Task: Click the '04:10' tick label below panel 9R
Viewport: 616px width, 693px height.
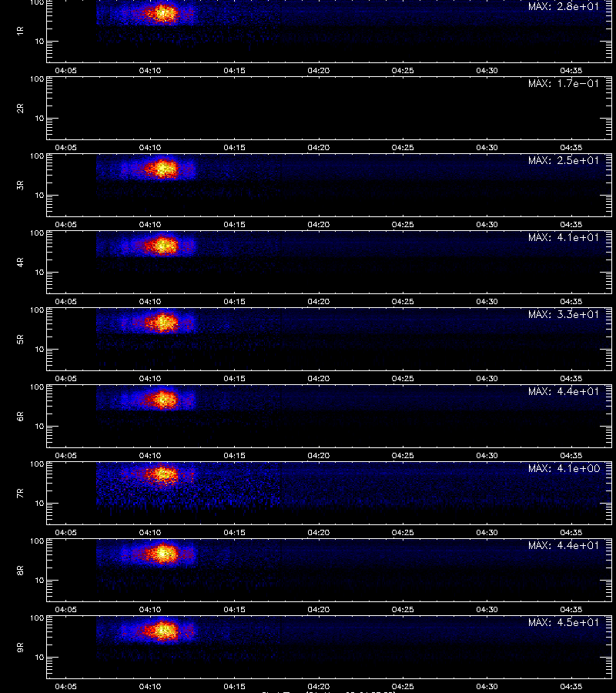Action: click(150, 686)
